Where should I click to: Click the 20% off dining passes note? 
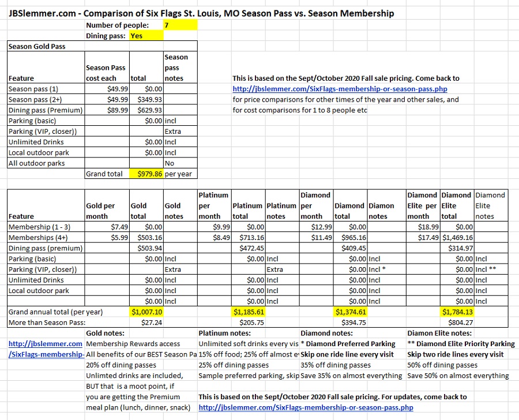(121, 365)
